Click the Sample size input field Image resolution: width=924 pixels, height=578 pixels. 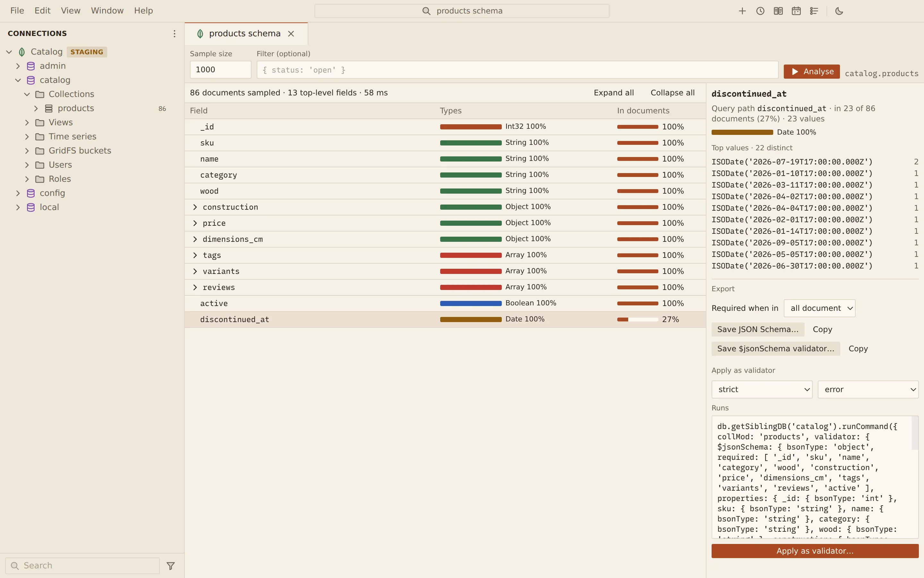click(220, 70)
